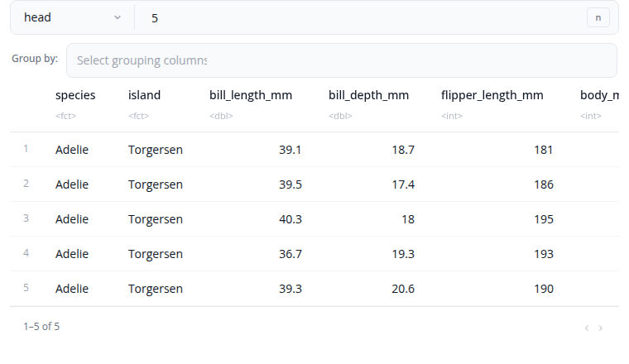Click the flipper_length_mm column header
The height and width of the screenshot is (364, 629).
492,95
